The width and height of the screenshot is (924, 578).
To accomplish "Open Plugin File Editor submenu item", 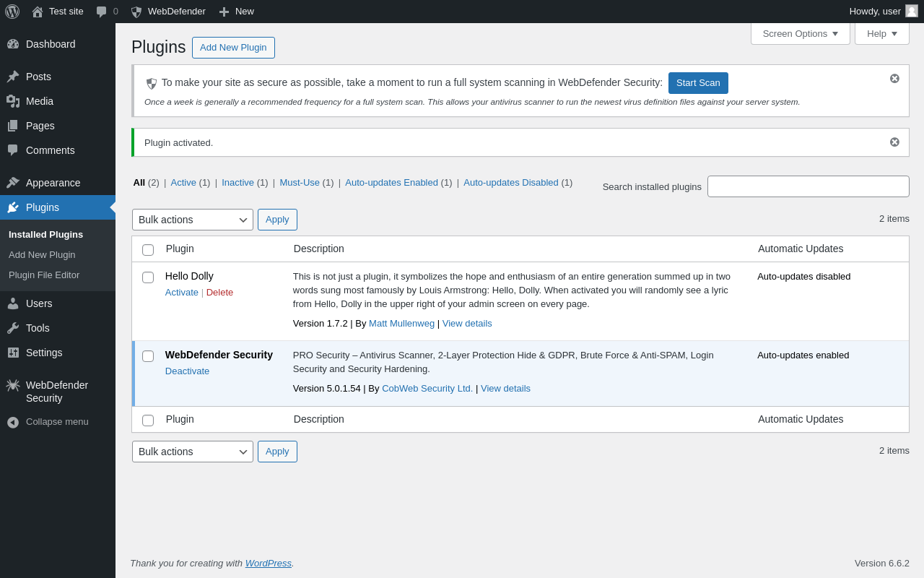I will coord(44,275).
